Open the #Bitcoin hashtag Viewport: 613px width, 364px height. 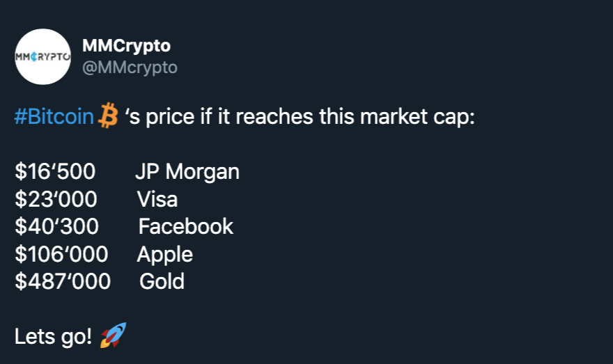click(54, 116)
